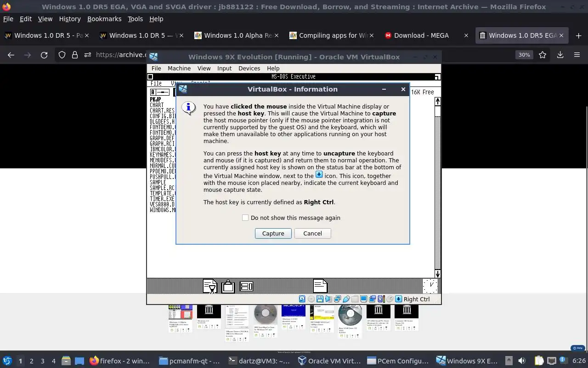The width and height of the screenshot is (588, 368).
Task: Select the CHART file entry
Action: point(157,105)
